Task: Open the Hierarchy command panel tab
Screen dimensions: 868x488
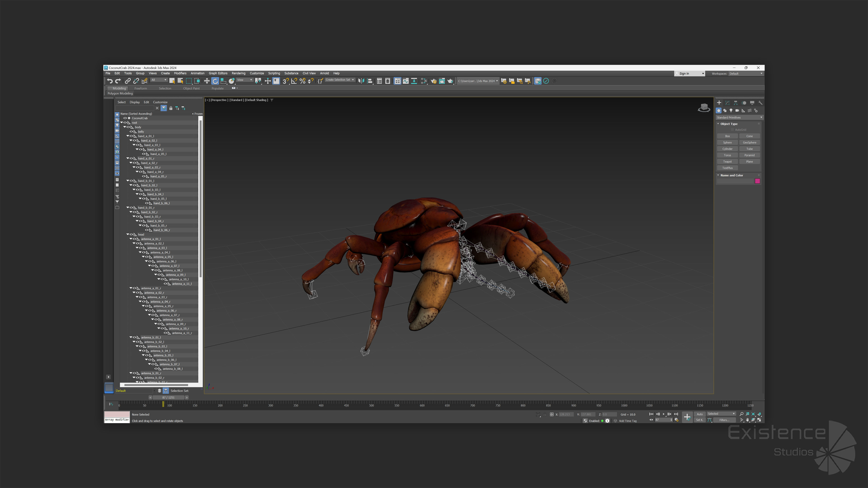Action: (x=736, y=103)
